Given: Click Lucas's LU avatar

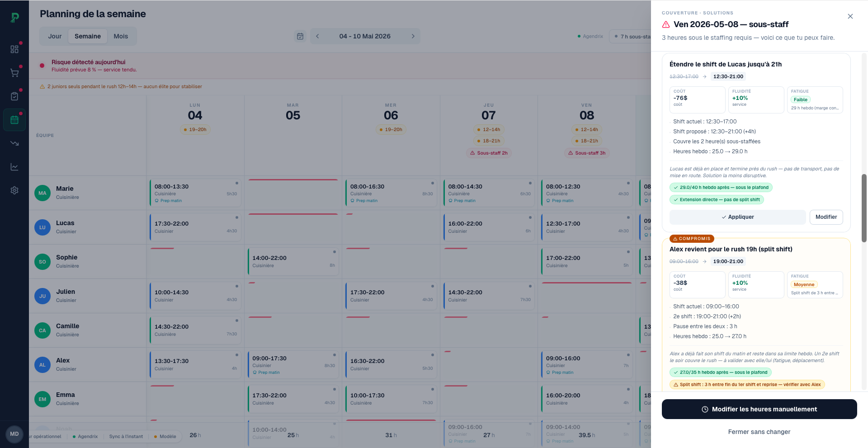Looking at the screenshot, I should [42, 227].
